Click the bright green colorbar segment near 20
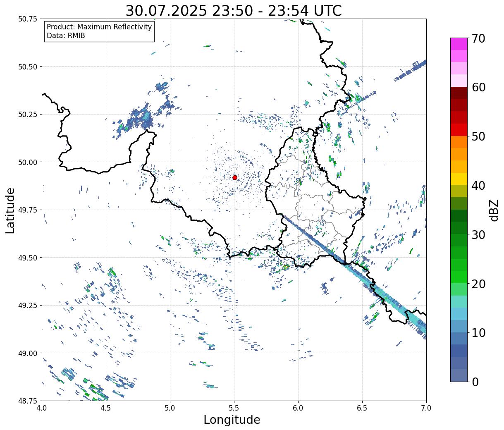 [x=459, y=277]
